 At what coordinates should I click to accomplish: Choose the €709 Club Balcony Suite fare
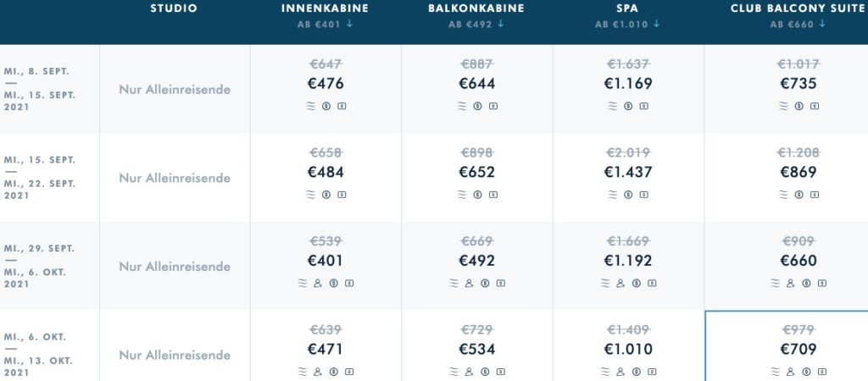(x=798, y=349)
